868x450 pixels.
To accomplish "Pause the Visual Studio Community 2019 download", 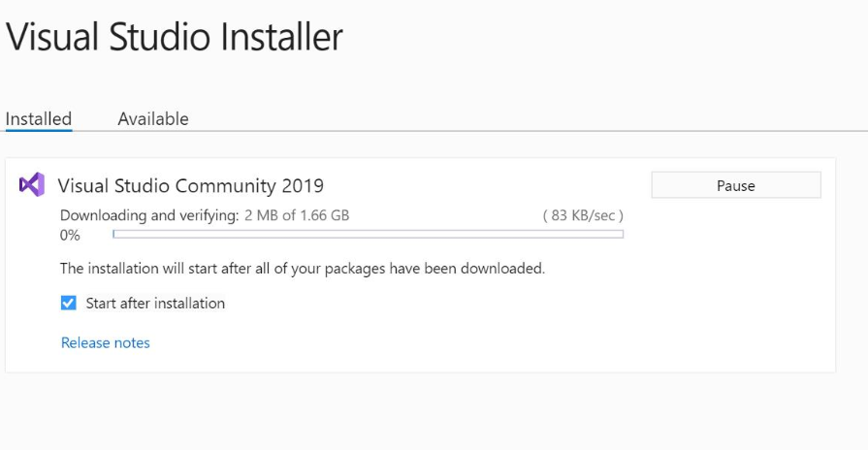I will click(736, 185).
